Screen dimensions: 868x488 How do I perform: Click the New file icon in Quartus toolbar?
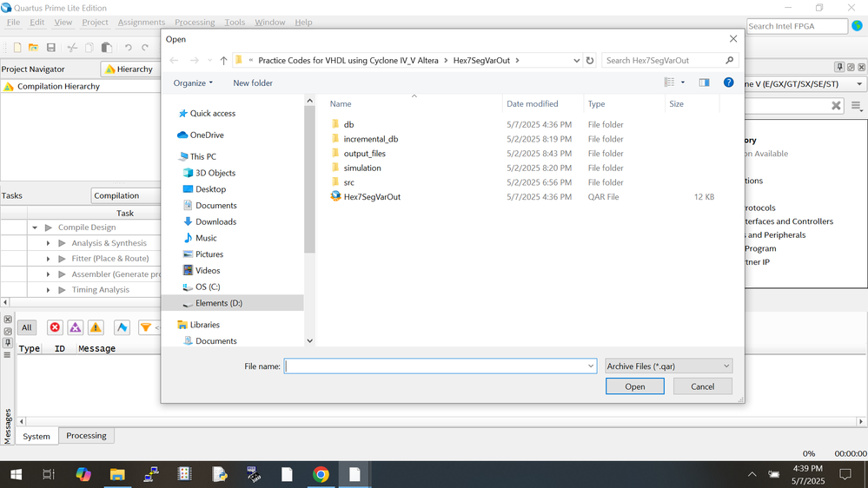[17, 48]
